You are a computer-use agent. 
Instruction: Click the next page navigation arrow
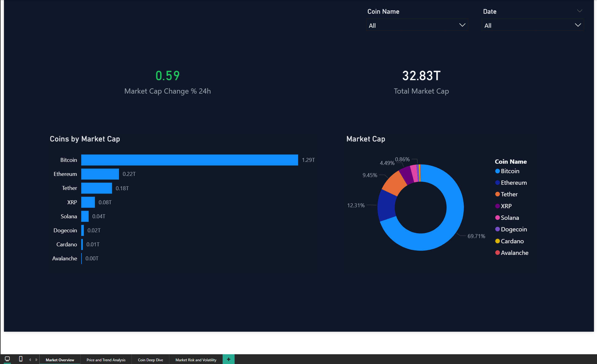[36, 359]
